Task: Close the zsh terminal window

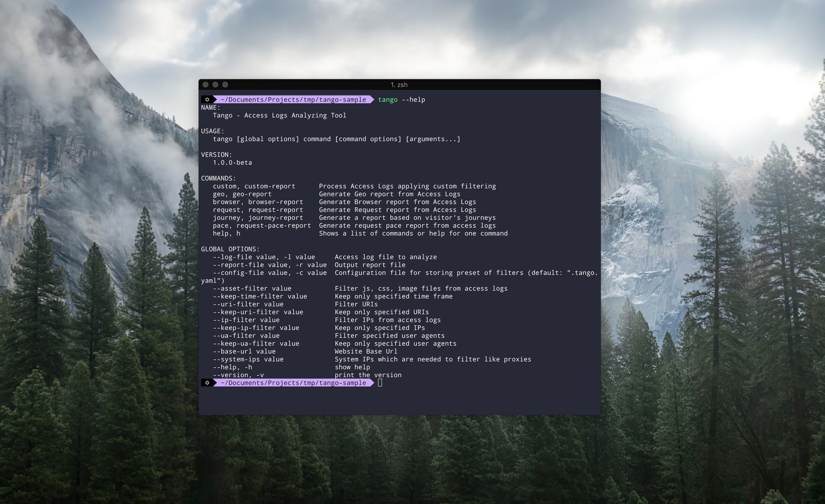Action: pos(205,85)
